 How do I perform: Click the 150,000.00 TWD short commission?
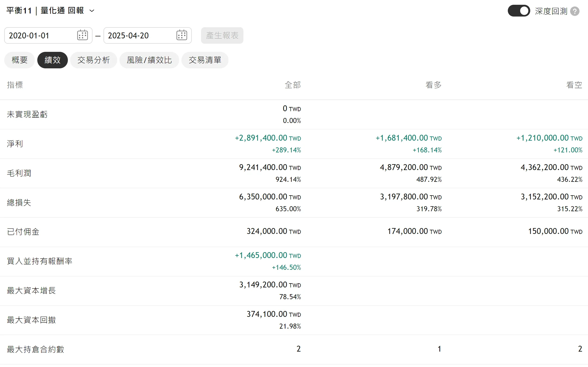(x=555, y=231)
